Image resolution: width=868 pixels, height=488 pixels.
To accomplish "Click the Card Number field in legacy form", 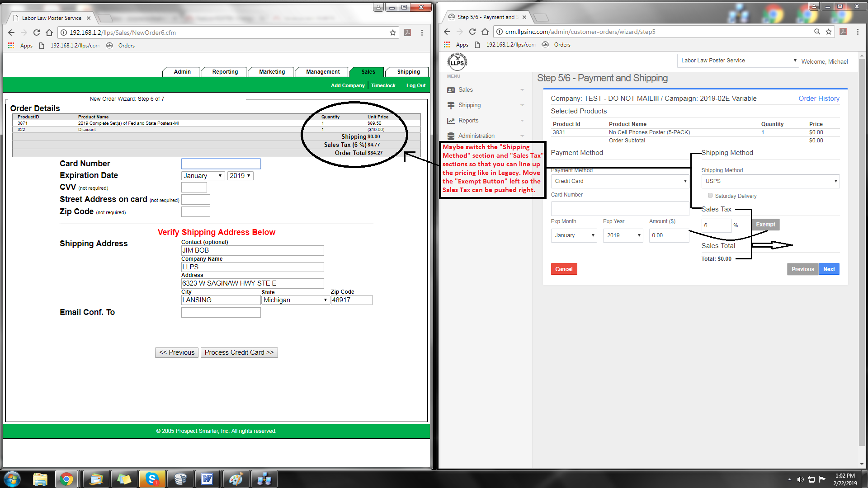I will point(221,164).
